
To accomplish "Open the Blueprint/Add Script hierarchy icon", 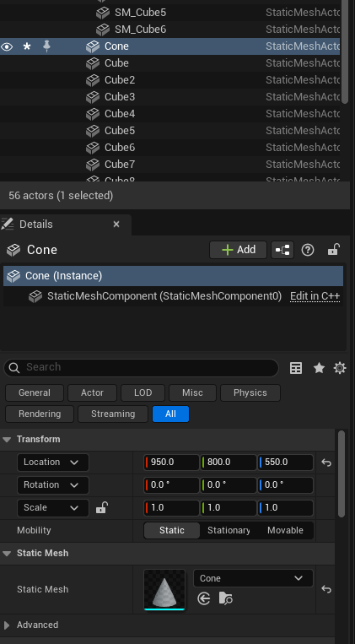I will pyautogui.click(x=282, y=250).
